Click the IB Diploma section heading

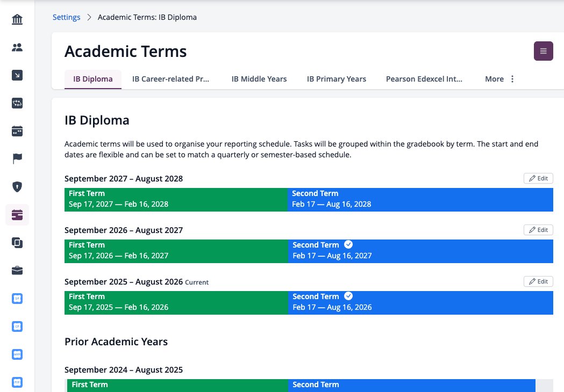click(x=97, y=120)
